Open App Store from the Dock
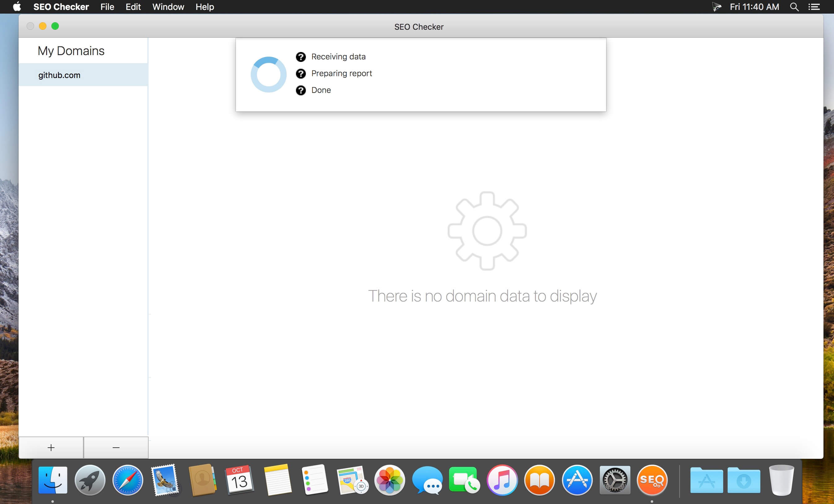Image resolution: width=834 pixels, height=504 pixels. 577,480
